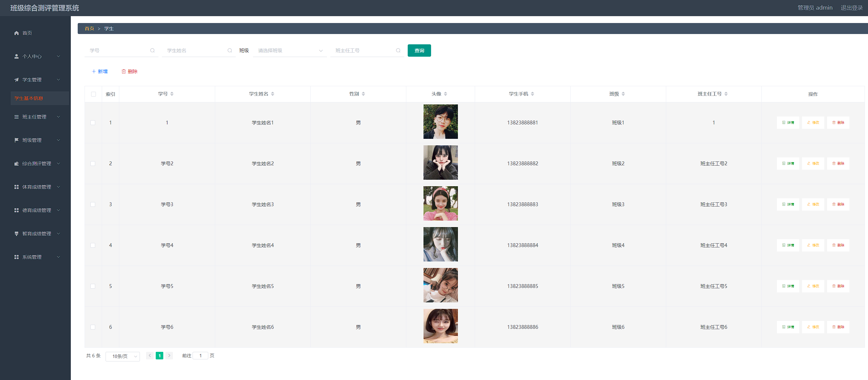Click the home icon in sidebar
Screen dimensions: 868x380
coord(17,33)
